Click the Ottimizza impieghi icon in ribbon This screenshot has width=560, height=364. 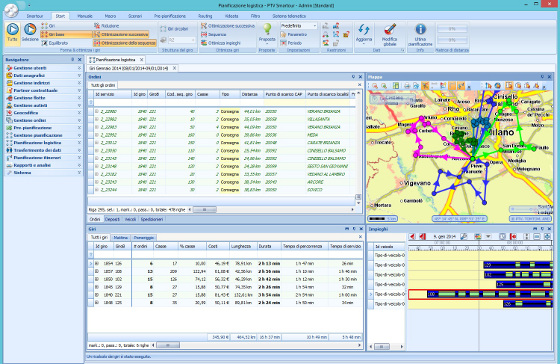coord(204,43)
